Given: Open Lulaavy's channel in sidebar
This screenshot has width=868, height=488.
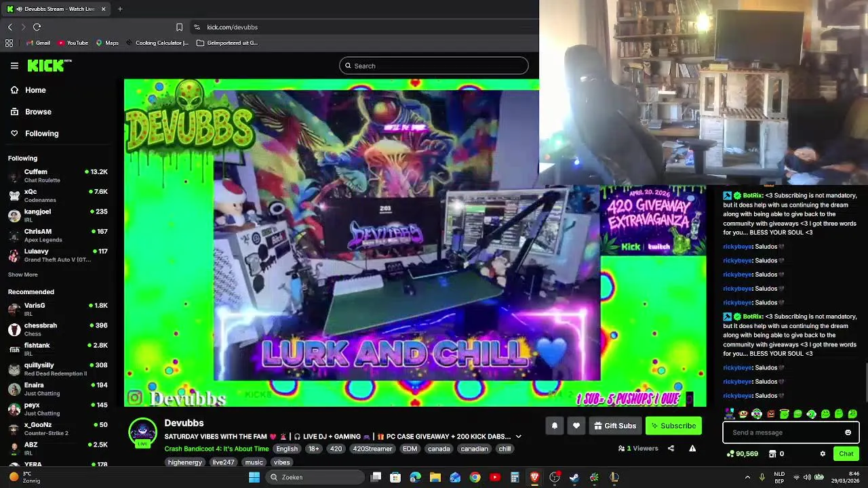Looking at the screenshot, I should coord(58,255).
